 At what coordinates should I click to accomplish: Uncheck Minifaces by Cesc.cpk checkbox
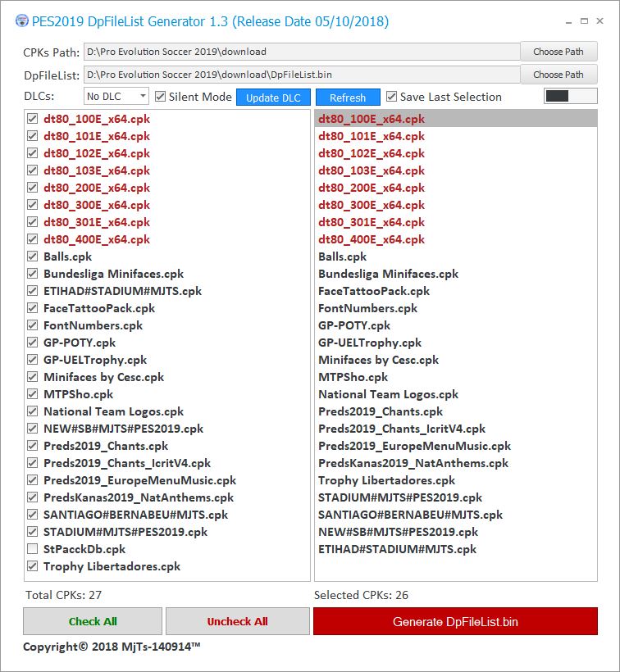(32, 377)
